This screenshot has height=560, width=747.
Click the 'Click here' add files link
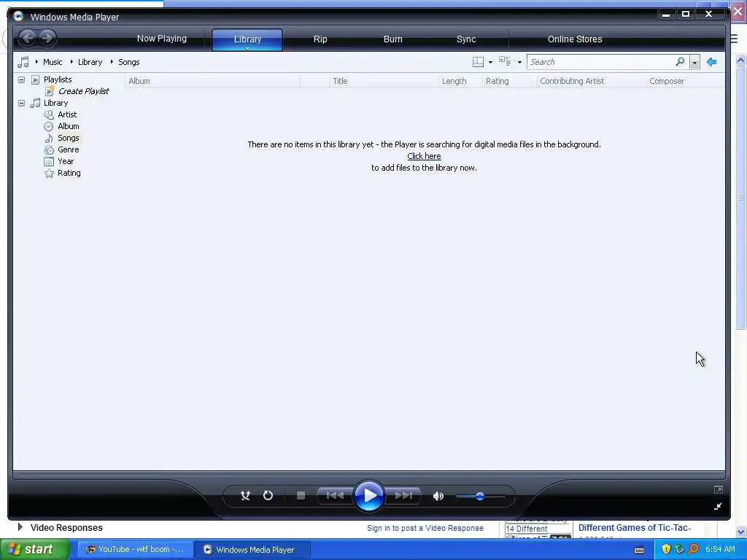coord(424,156)
